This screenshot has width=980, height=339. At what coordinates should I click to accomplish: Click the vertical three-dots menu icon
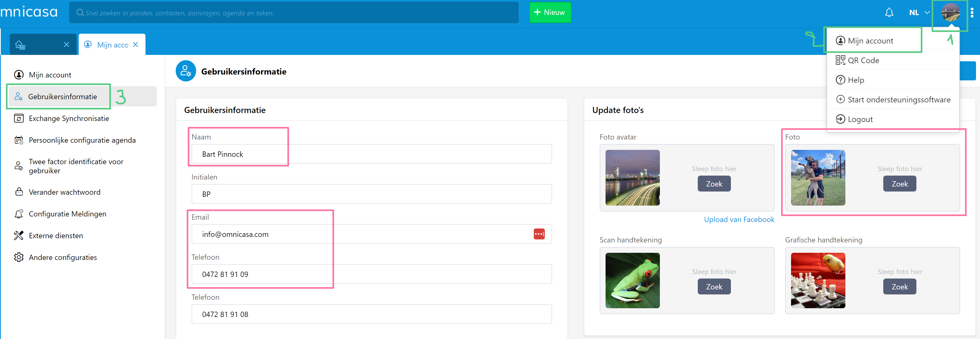tap(972, 12)
